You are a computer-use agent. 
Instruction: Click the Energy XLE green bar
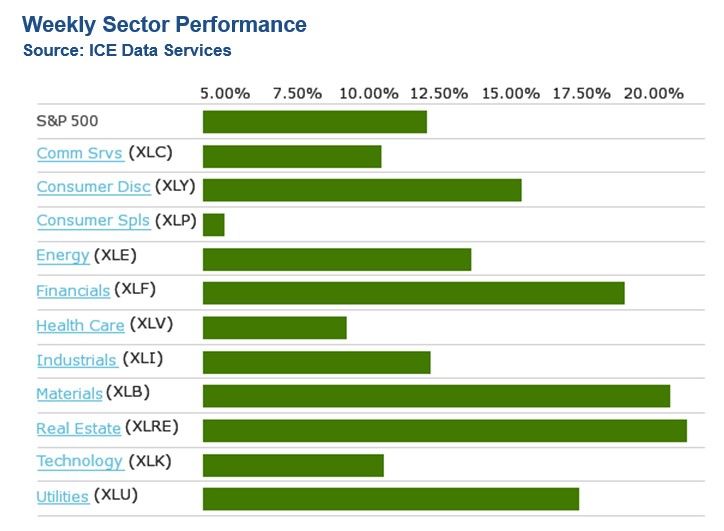(x=336, y=259)
